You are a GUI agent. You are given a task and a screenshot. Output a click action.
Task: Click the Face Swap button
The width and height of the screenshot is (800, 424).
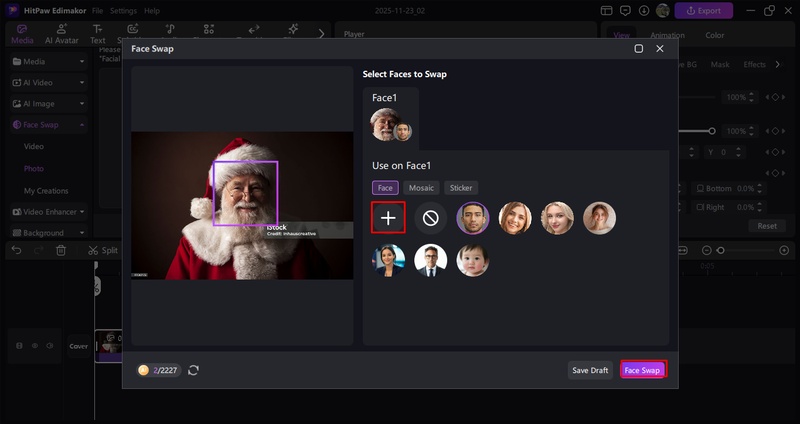pyautogui.click(x=643, y=370)
